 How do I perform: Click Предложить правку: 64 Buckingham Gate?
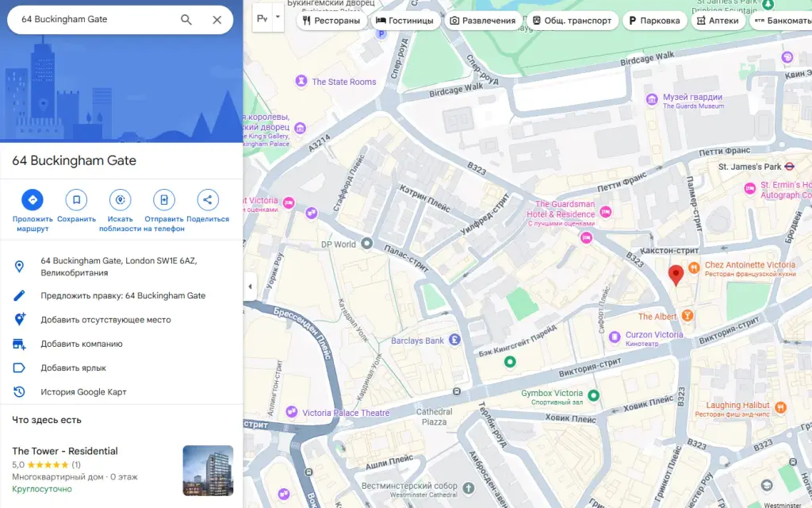point(123,295)
